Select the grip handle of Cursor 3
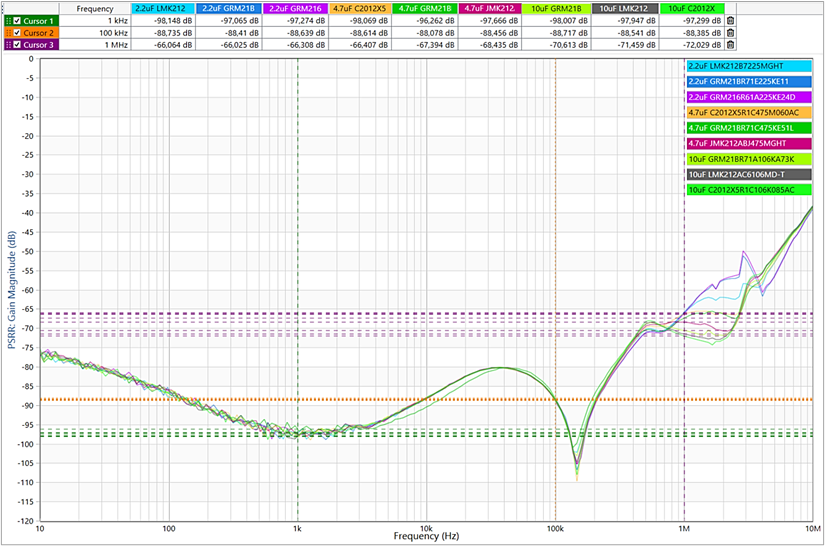This screenshot has height=546, width=825. [x=8, y=44]
